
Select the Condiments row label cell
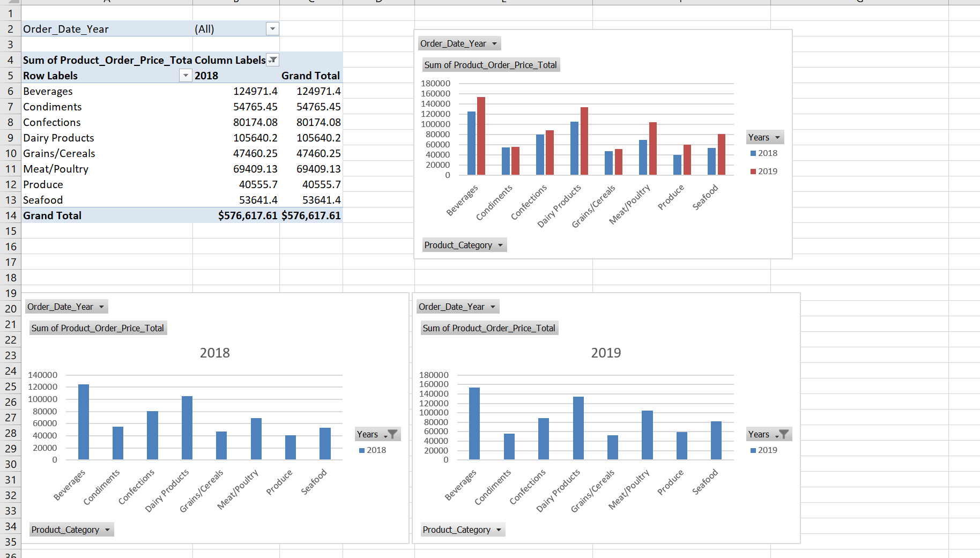tap(107, 107)
